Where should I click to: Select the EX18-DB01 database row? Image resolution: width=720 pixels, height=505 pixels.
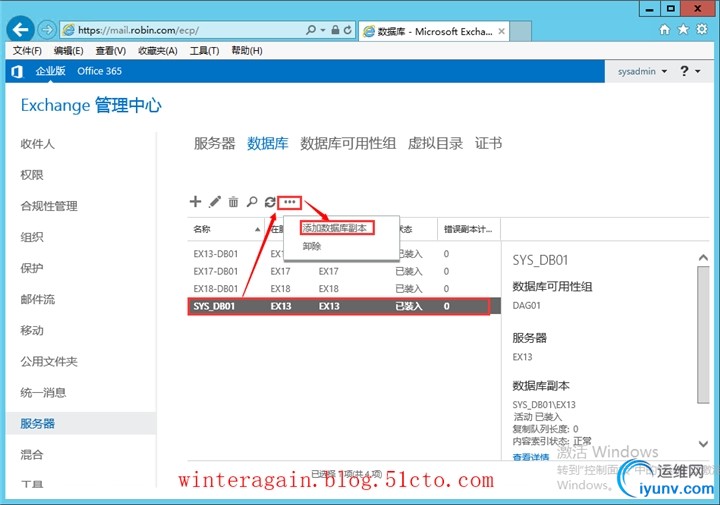click(344, 289)
